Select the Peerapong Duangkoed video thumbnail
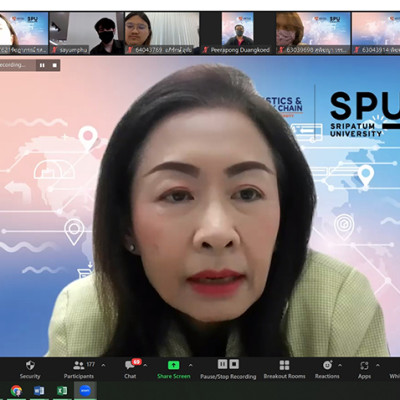The image size is (400, 400). (237, 33)
